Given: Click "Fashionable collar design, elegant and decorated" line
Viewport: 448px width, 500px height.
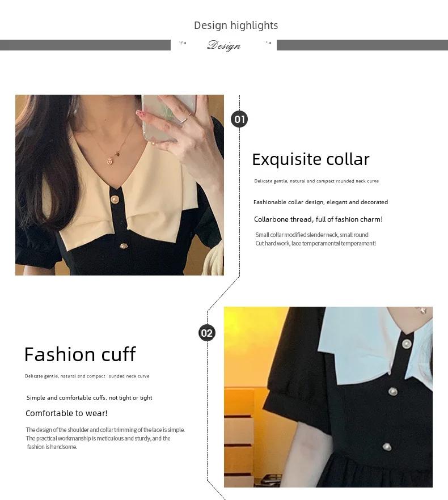Looking at the screenshot, I should 320,202.
